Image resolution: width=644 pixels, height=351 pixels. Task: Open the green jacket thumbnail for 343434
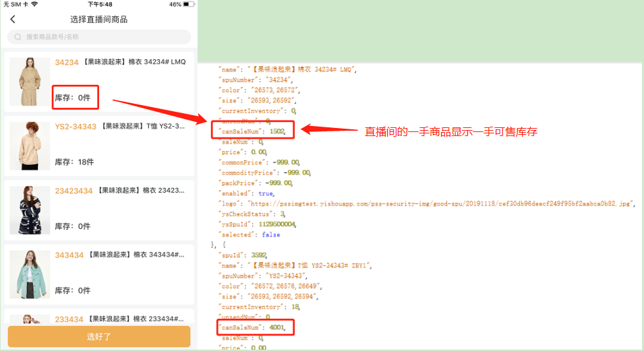pyautogui.click(x=30, y=275)
